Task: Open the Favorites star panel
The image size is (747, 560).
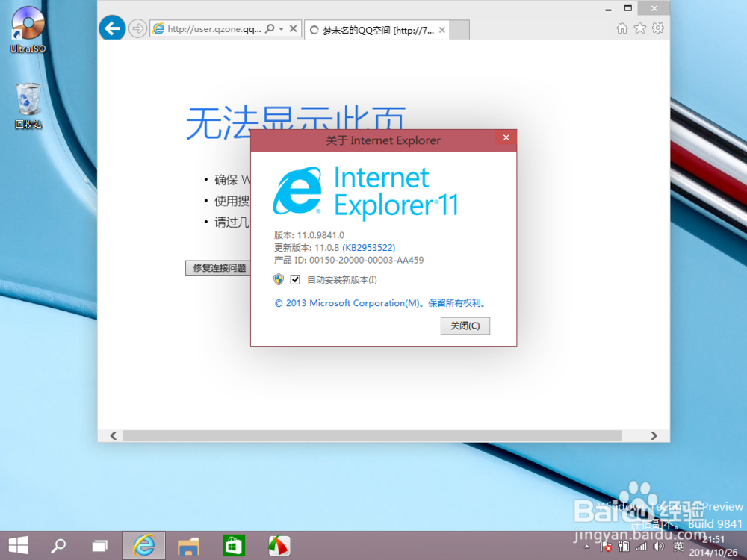Action: (640, 26)
